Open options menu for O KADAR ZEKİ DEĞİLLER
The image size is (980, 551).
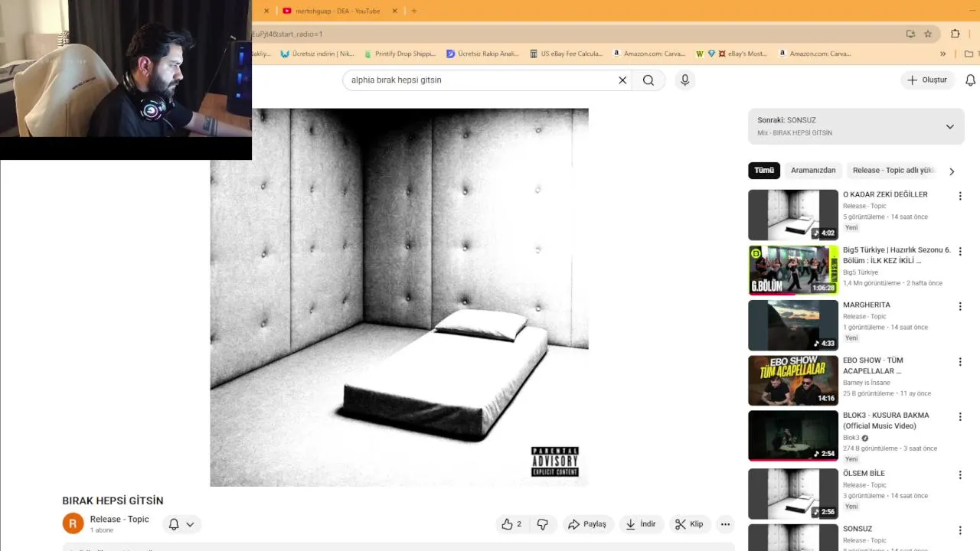(x=960, y=197)
